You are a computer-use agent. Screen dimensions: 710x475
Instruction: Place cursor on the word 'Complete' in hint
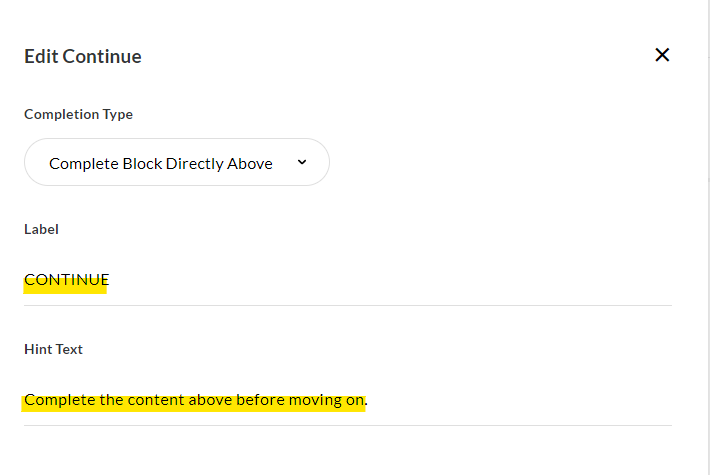point(59,400)
